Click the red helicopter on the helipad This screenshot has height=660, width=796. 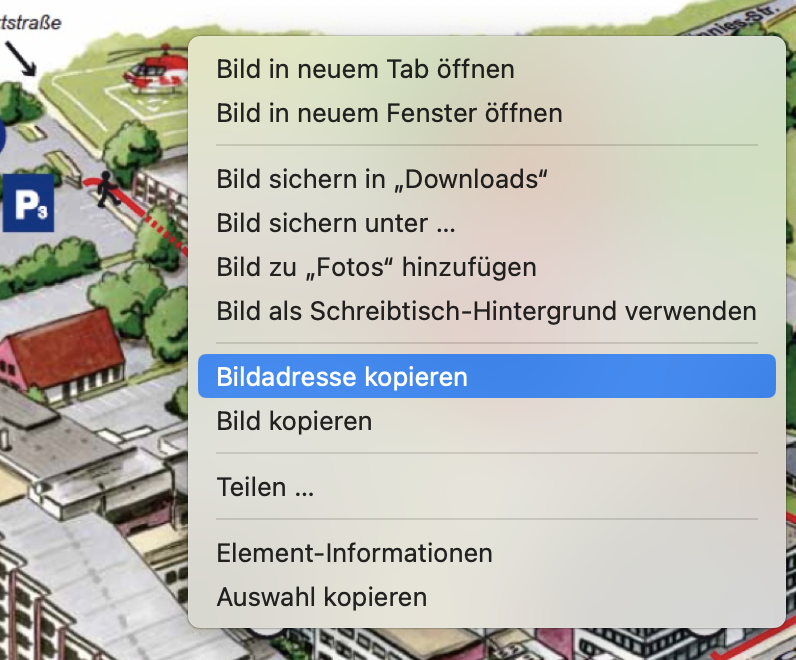point(154,71)
